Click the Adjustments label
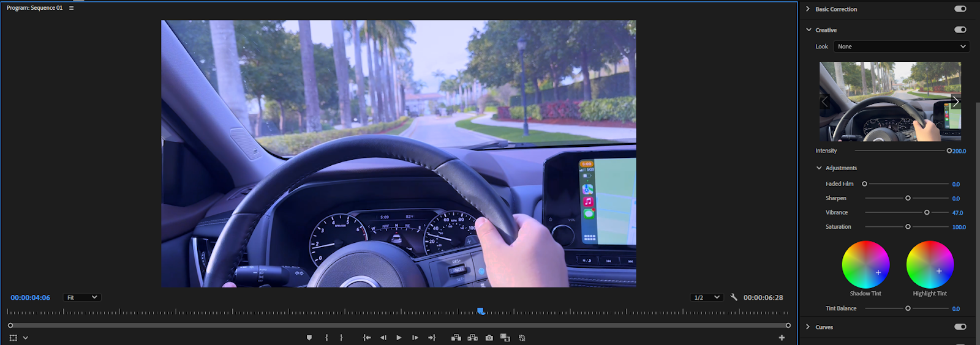This screenshot has height=345, width=980. tap(841, 168)
